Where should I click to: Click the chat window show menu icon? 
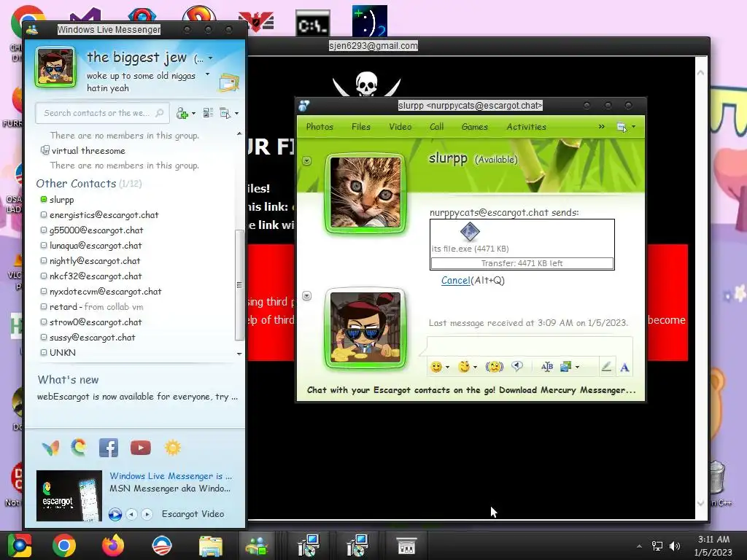pyautogui.click(x=622, y=127)
